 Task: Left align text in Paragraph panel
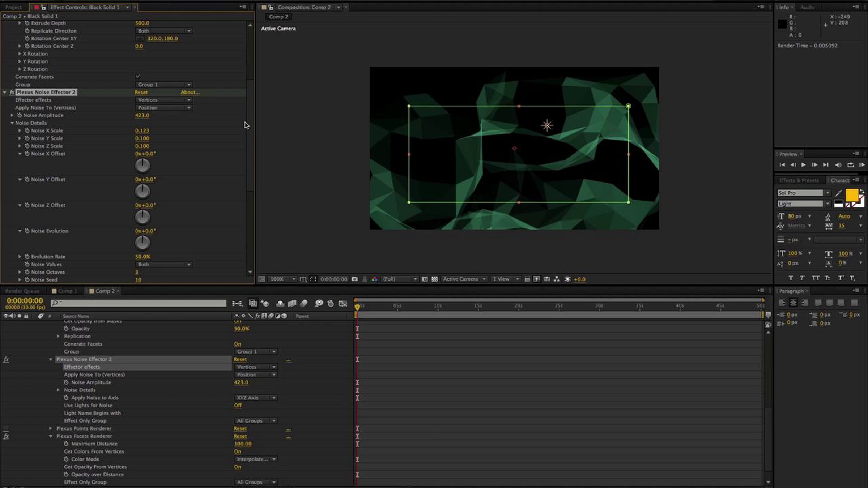[782, 303]
